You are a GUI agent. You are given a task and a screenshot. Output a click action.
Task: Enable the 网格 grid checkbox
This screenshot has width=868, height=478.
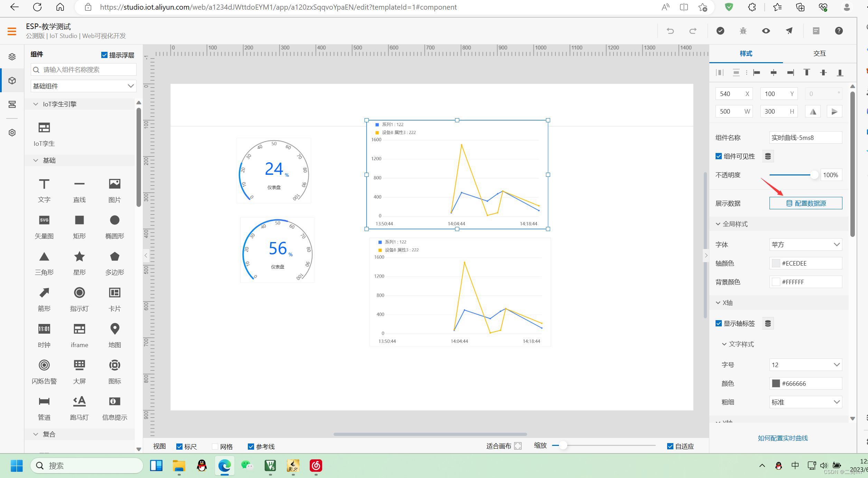(x=215, y=447)
